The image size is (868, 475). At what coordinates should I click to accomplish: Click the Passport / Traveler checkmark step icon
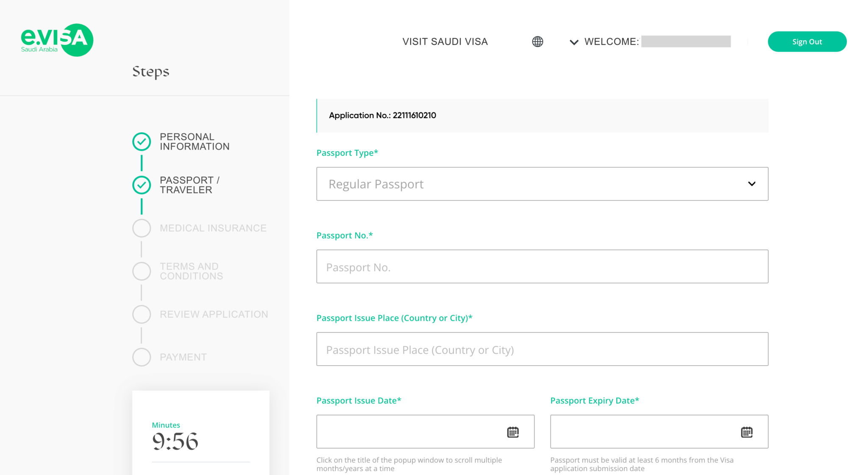tap(142, 185)
